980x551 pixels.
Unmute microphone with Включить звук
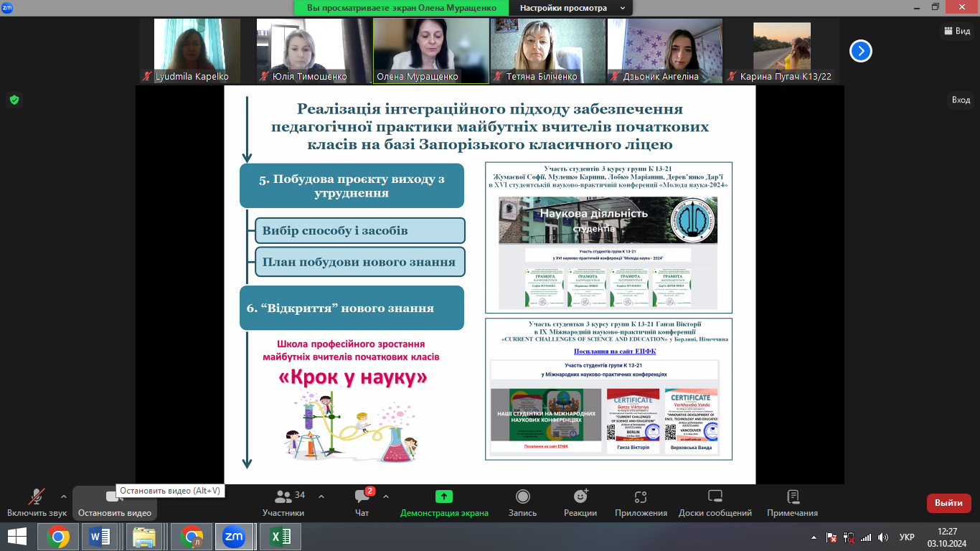click(37, 502)
